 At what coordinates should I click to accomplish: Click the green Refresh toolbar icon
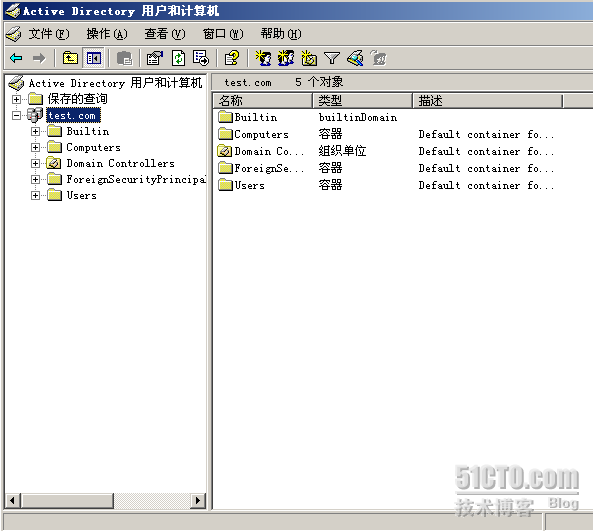(178, 58)
